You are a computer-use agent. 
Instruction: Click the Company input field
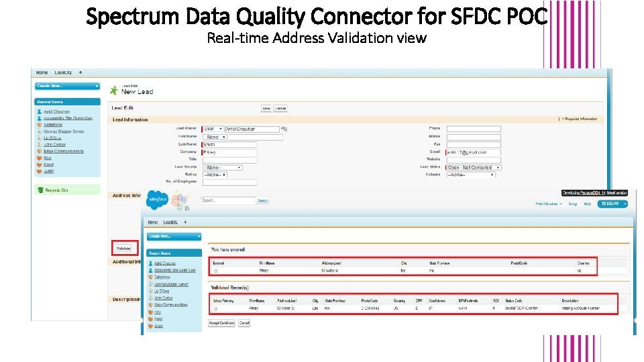click(x=229, y=152)
